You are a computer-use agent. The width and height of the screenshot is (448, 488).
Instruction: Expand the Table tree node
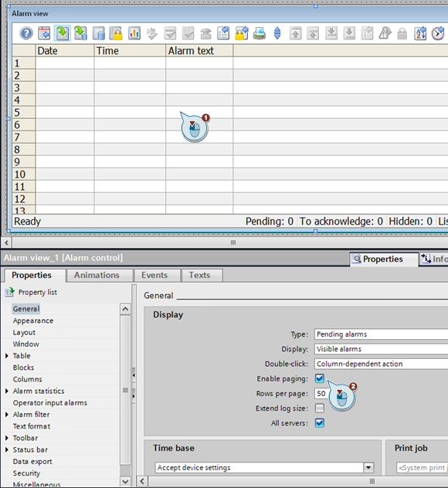[6, 356]
